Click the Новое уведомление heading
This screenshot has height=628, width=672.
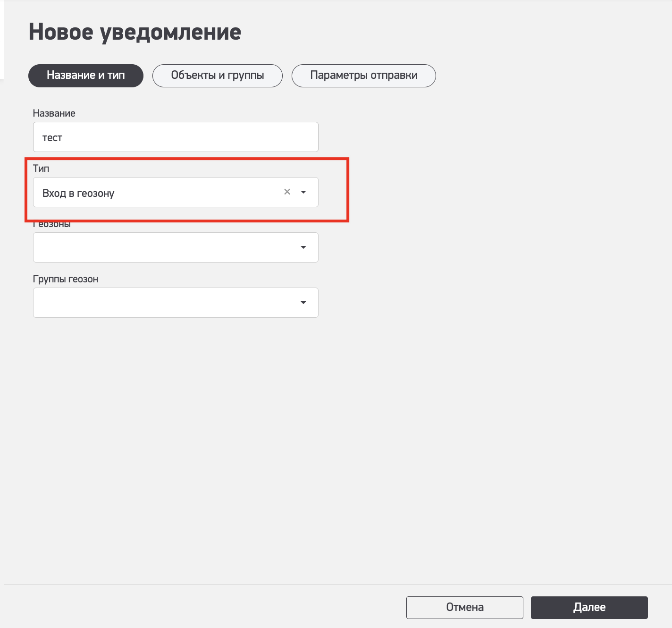point(135,32)
